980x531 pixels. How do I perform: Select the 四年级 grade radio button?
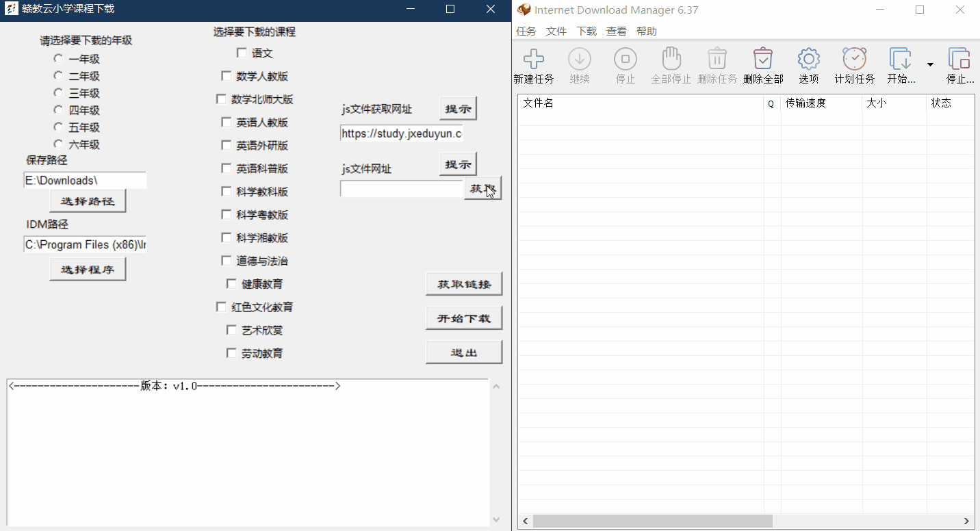coord(58,110)
